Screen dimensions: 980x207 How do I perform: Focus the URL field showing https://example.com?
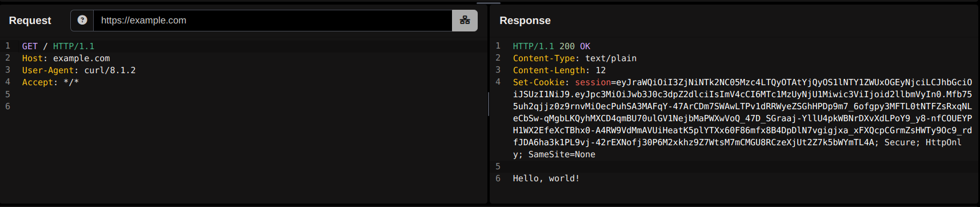273,20
